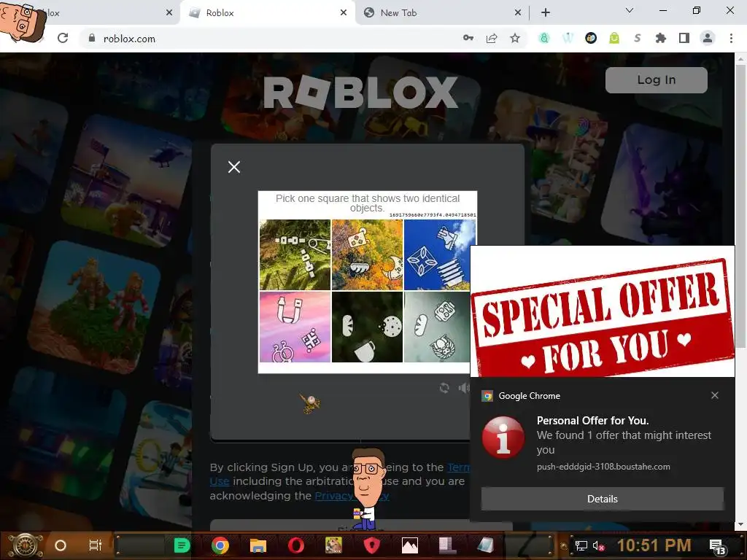Open the Chrome extensions puzzle icon
The image size is (747, 560).
(x=661, y=38)
